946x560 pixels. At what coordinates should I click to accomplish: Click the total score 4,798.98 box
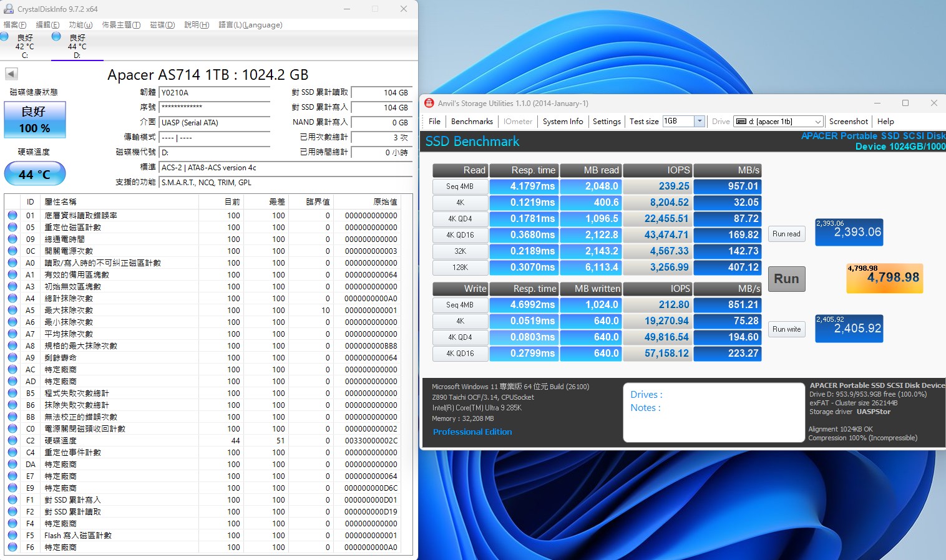[884, 278]
